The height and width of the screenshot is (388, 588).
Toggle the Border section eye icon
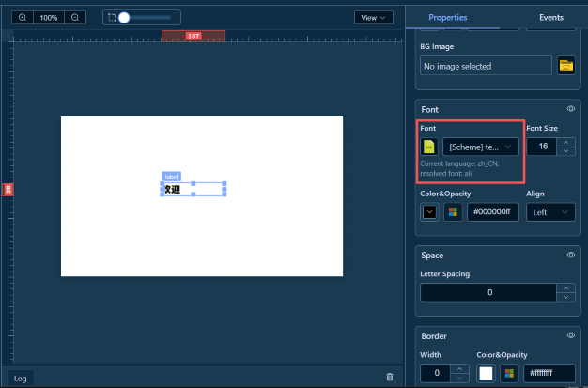[570, 335]
